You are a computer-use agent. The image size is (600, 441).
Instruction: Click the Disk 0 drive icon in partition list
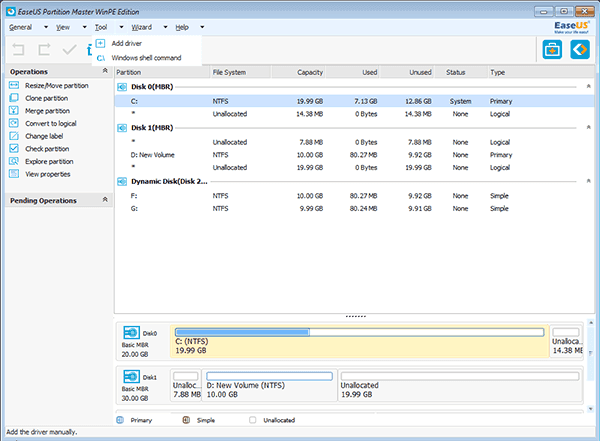[123, 87]
